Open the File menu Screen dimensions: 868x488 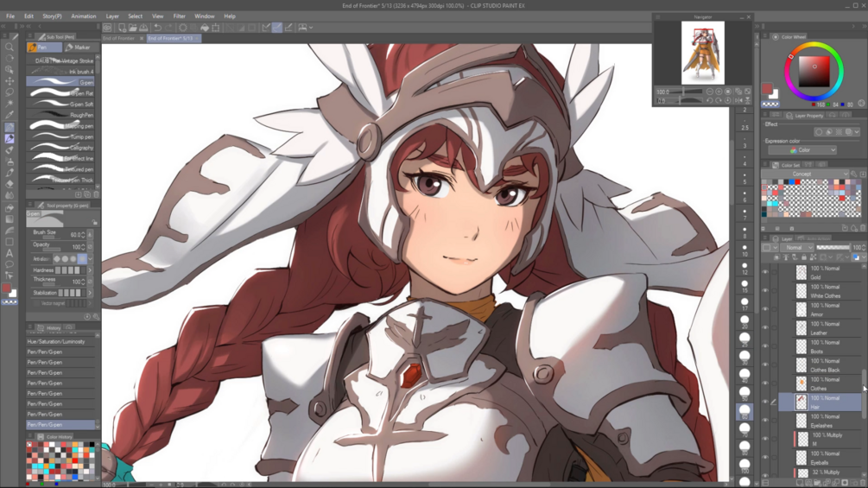point(10,16)
